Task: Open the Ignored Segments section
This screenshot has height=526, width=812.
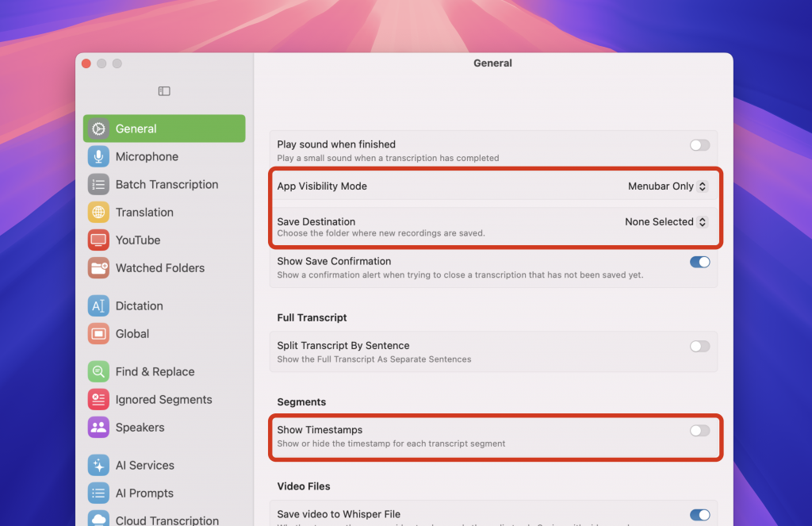Action: pos(163,399)
